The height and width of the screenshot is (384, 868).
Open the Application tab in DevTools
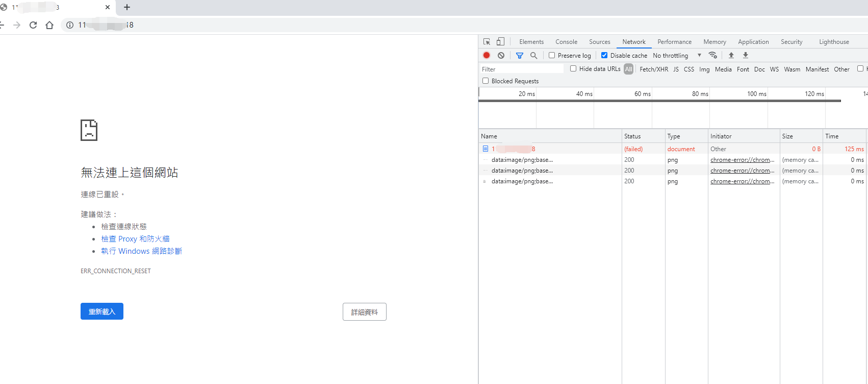753,42
